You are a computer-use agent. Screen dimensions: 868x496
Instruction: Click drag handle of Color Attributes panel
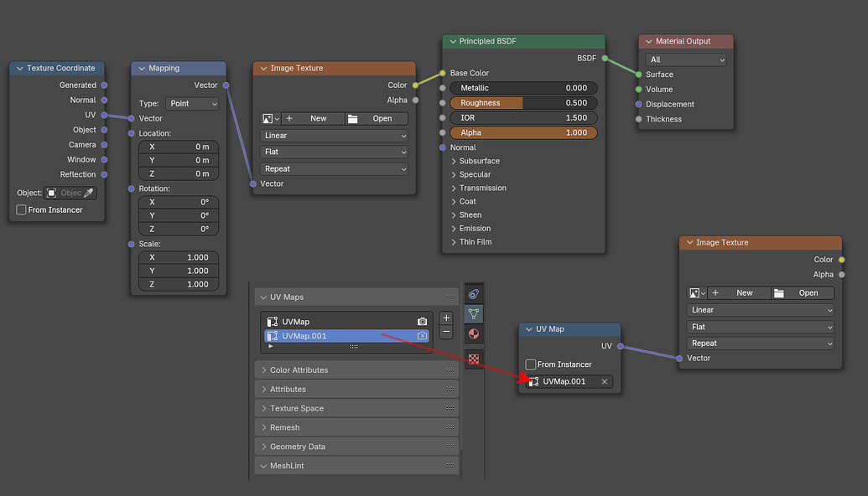coord(450,370)
